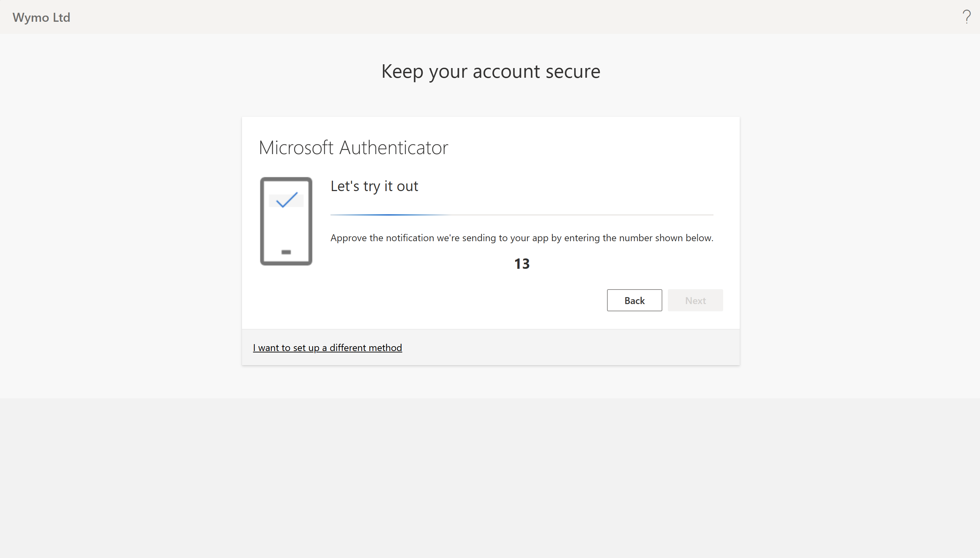Image resolution: width=980 pixels, height=558 pixels.
Task: Click the word "Authenticator" in the card title
Action: click(x=393, y=148)
